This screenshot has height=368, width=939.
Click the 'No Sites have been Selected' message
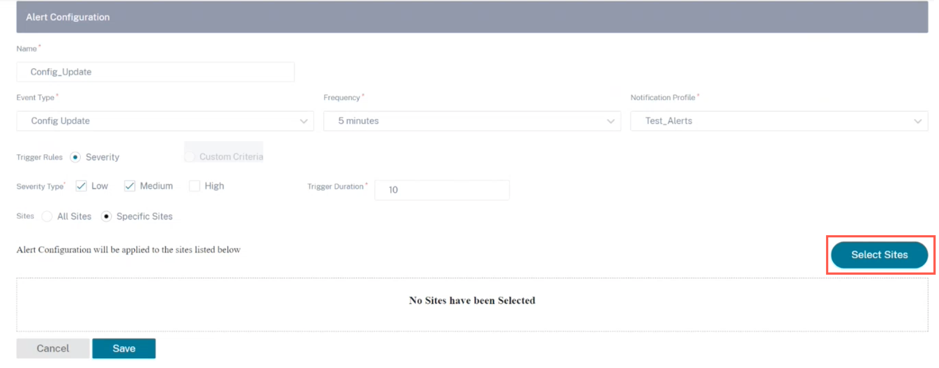(472, 300)
